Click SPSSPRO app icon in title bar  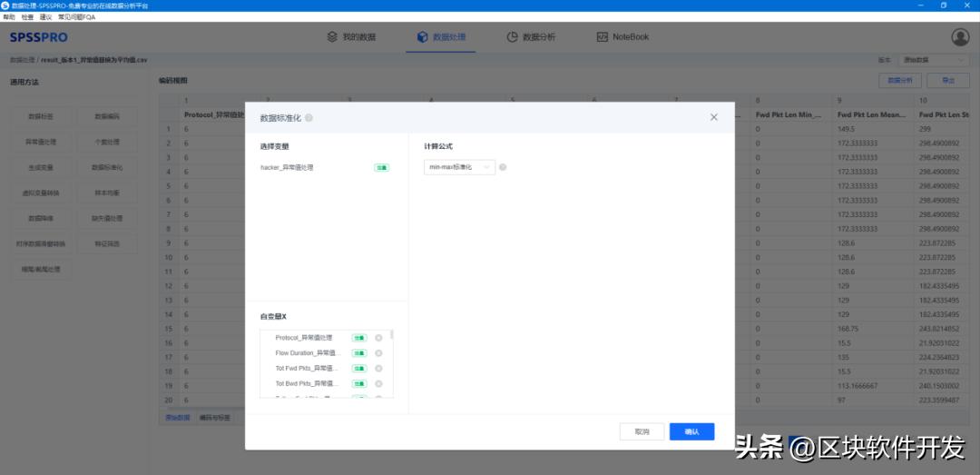[x=5, y=5]
